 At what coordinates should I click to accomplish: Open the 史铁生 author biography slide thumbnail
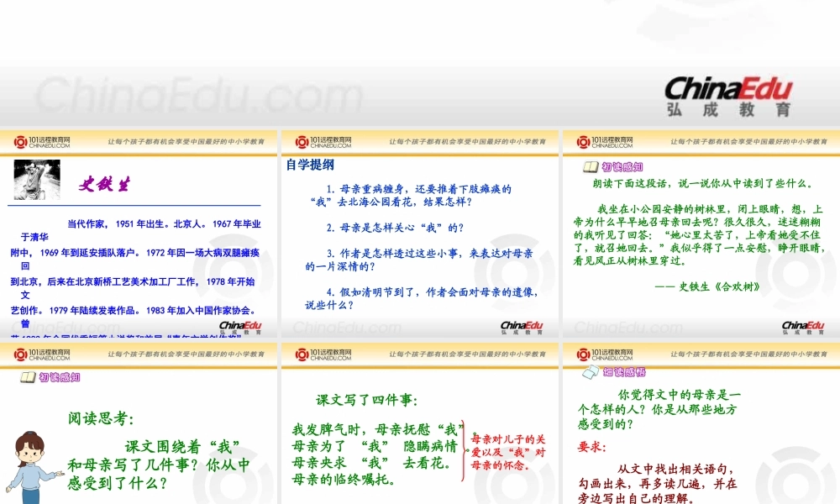pos(139,234)
